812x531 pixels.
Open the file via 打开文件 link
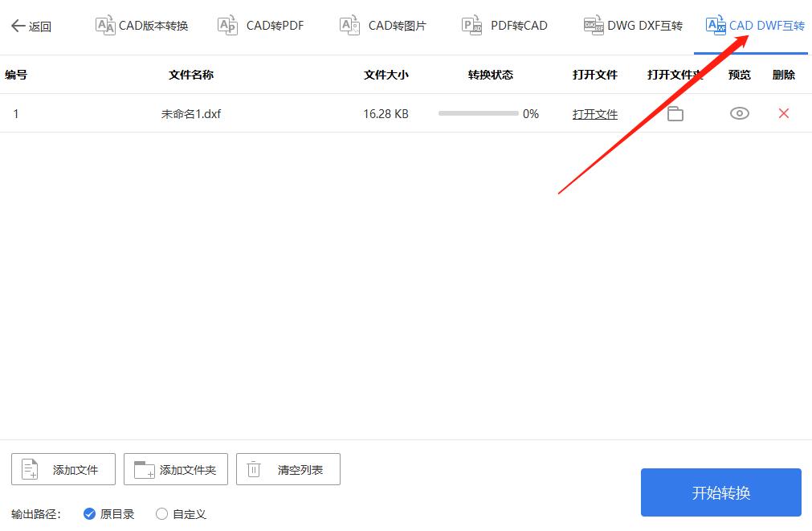(x=594, y=113)
